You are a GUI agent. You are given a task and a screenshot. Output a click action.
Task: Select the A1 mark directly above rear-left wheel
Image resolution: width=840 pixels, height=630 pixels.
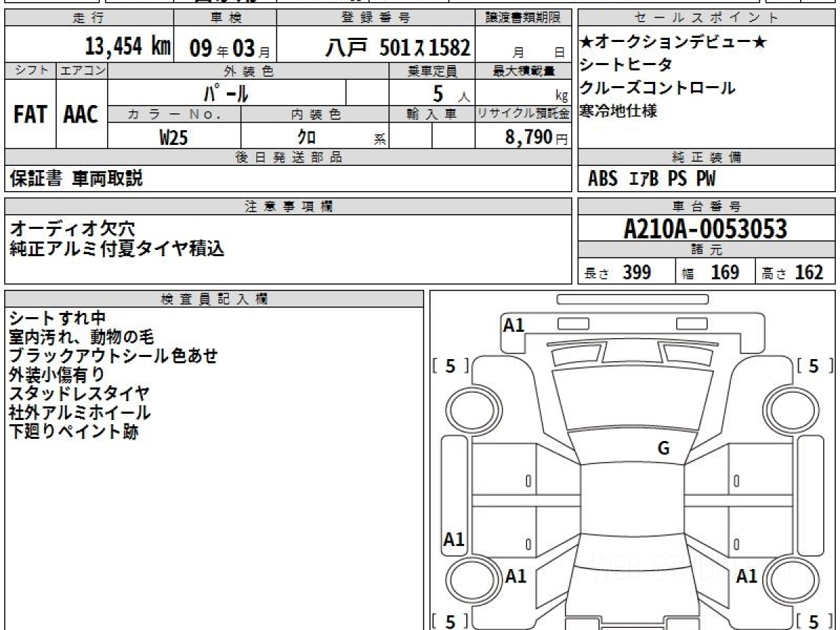(x=454, y=540)
